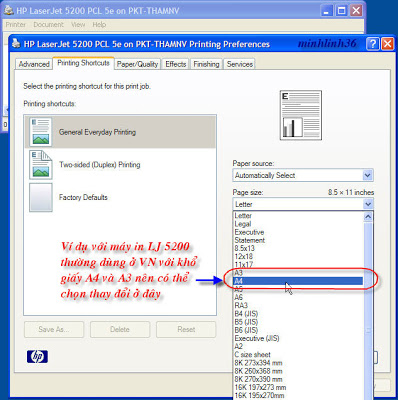Open the context help question mark icon

tap(373, 44)
